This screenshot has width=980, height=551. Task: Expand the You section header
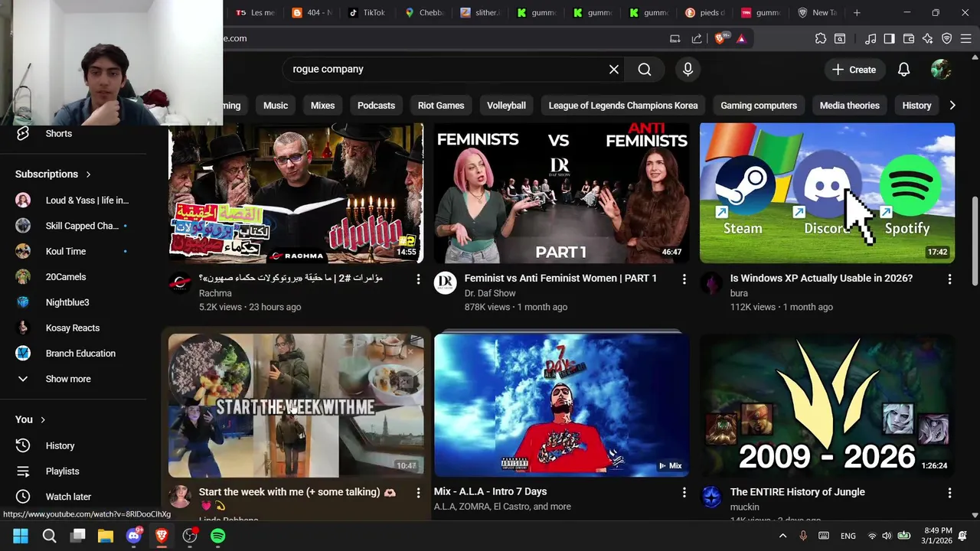pyautogui.click(x=31, y=419)
